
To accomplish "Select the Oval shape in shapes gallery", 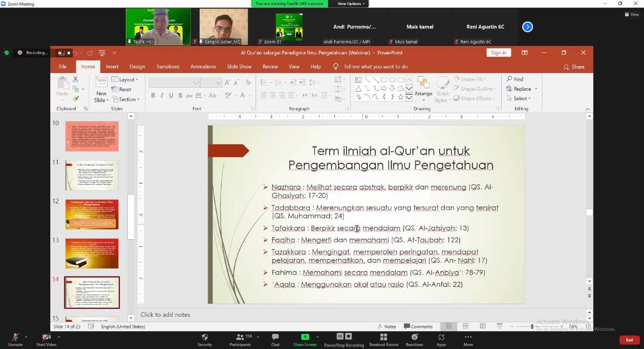I will coord(392,80).
